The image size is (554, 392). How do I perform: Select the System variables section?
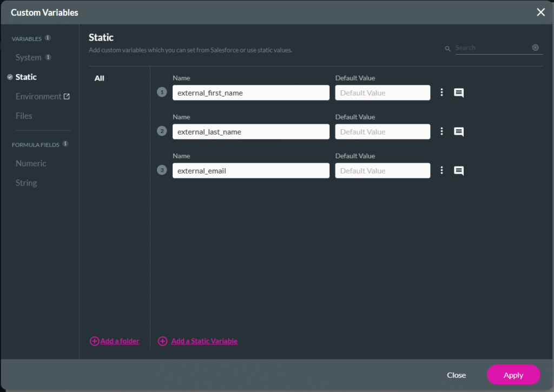pyautogui.click(x=28, y=58)
